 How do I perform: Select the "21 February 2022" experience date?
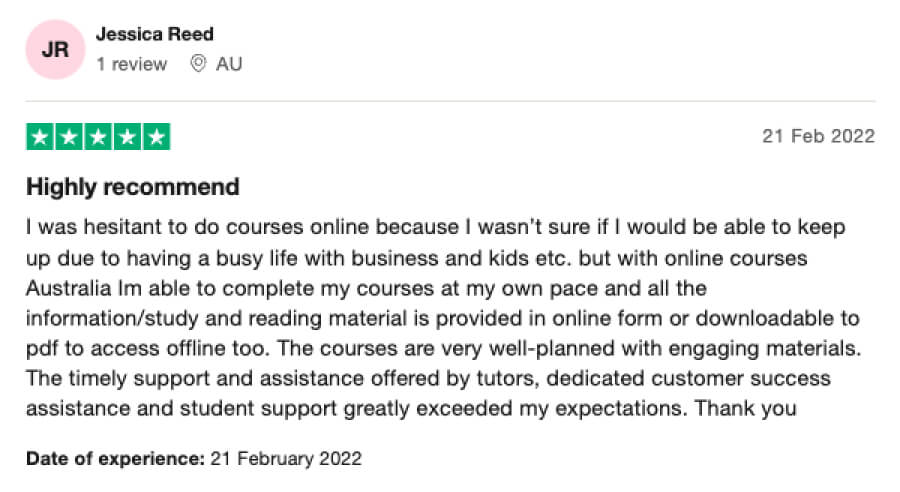coord(285,459)
